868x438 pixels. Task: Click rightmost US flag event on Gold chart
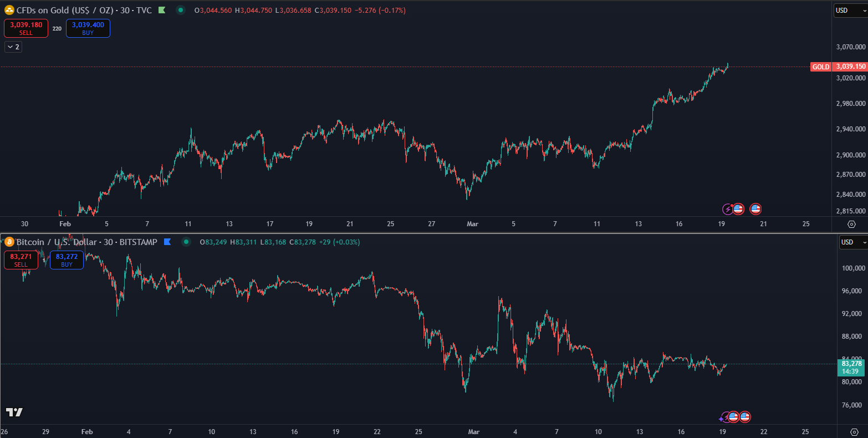click(x=755, y=209)
